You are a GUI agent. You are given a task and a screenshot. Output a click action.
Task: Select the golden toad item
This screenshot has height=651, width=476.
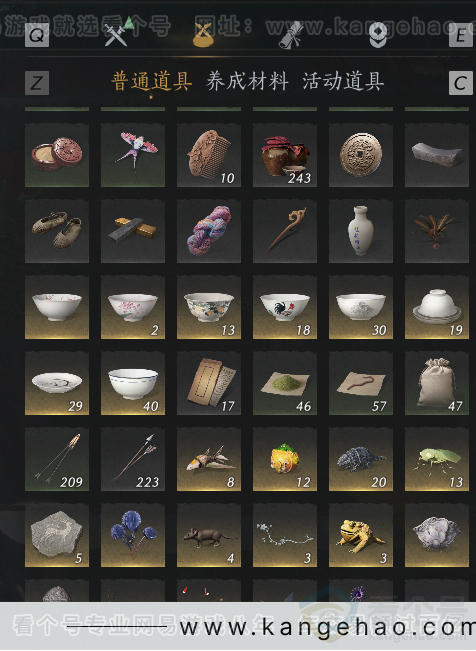(x=361, y=535)
